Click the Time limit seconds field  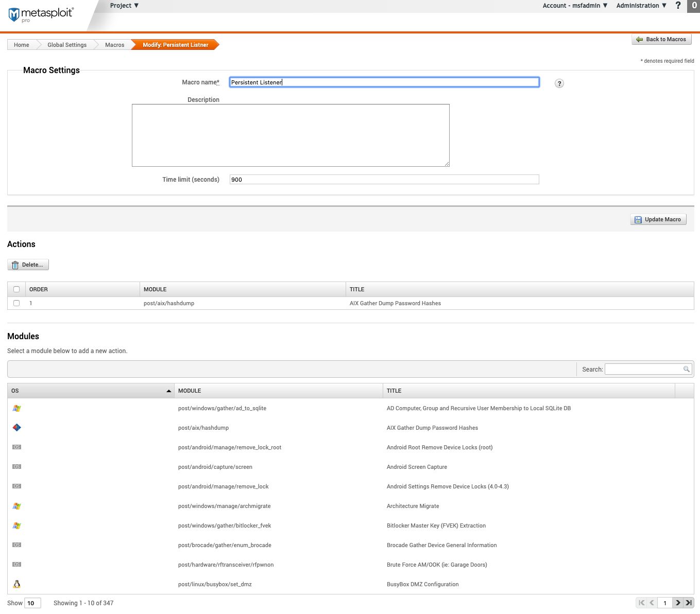click(384, 180)
